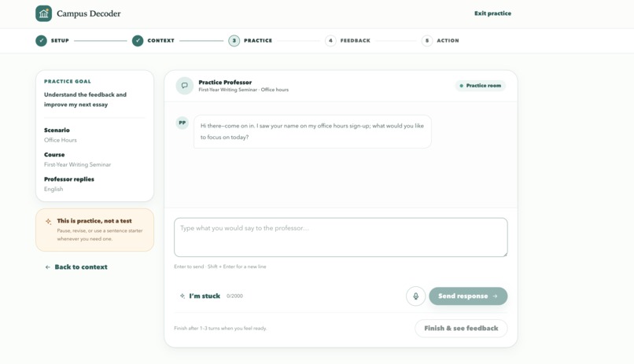This screenshot has height=364, width=634.
Task: Click the Practice room status badge
Action: click(481, 86)
